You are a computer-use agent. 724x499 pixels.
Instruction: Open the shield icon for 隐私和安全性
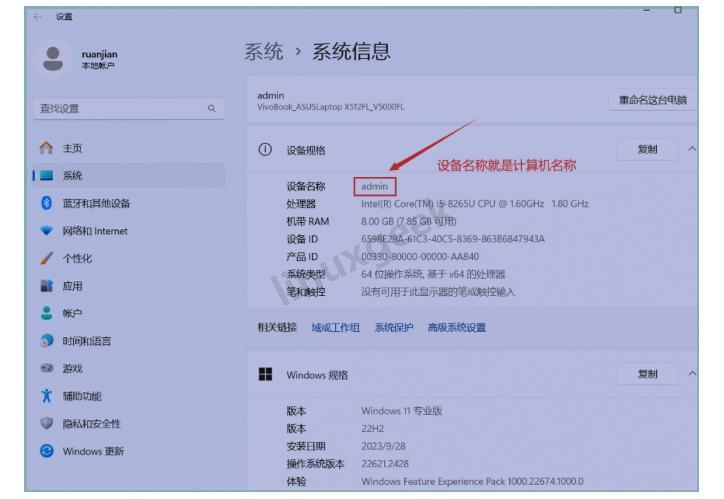pos(46,423)
